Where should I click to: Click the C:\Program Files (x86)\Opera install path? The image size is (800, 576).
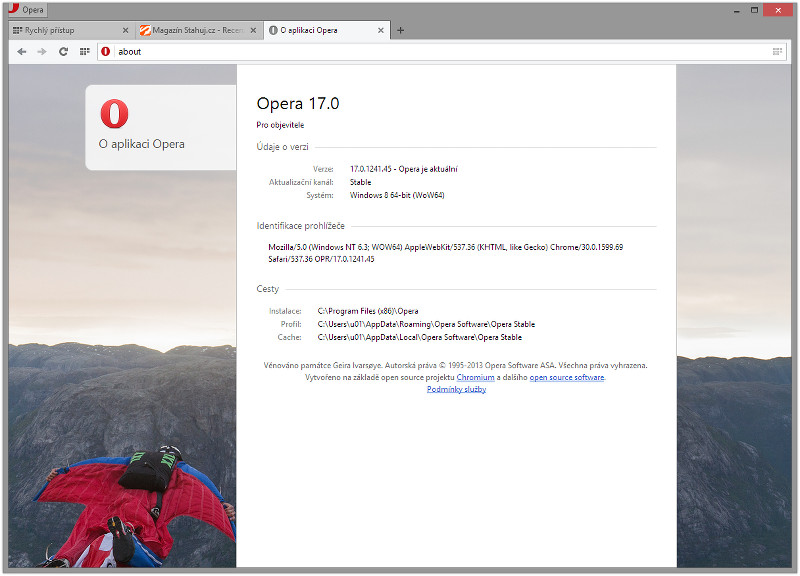(x=368, y=311)
